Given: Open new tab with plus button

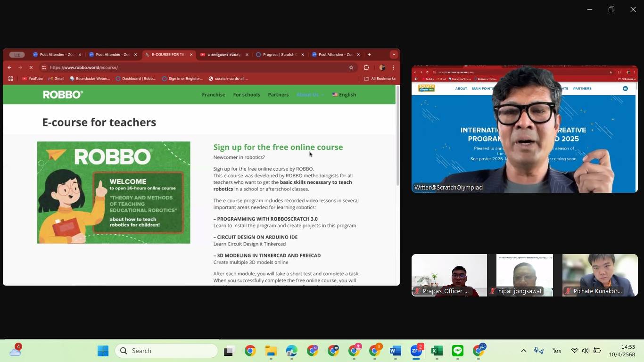Looking at the screenshot, I should point(369,55).
